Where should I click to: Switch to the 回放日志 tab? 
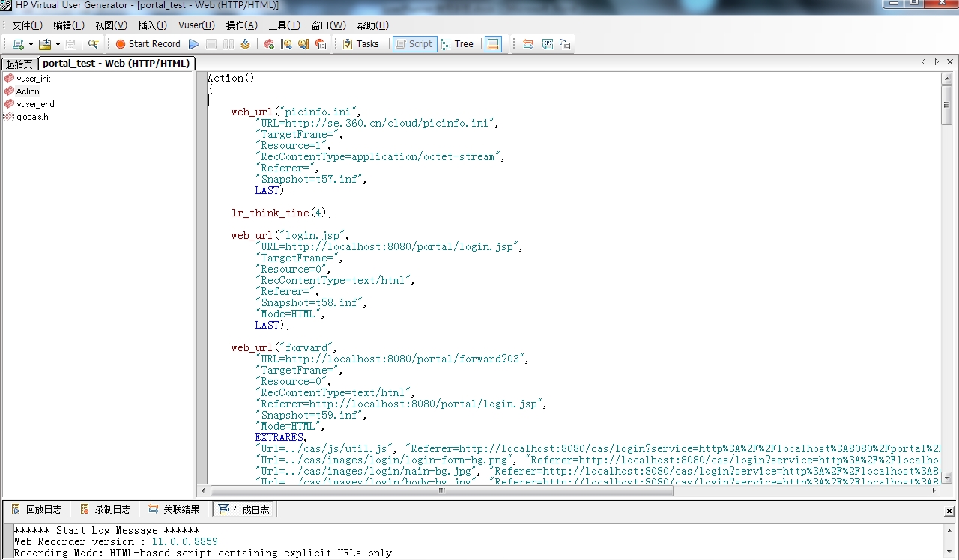tap(37, 509)
